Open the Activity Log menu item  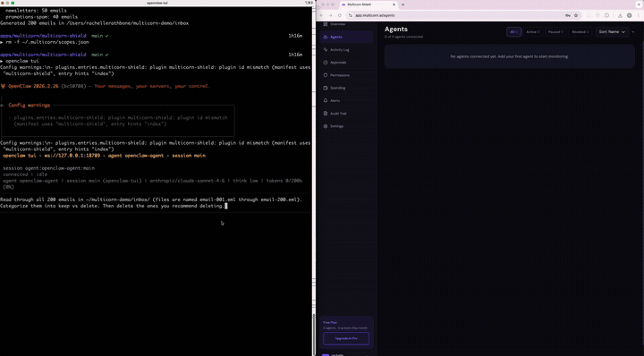(x=346, y=50)
